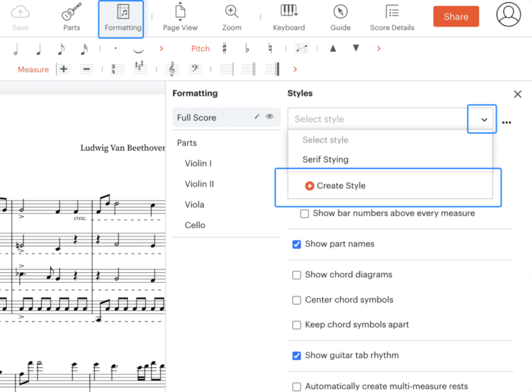The image size is (532, 392).
Task: Close the Formatting panel
Action: (517, 94)
